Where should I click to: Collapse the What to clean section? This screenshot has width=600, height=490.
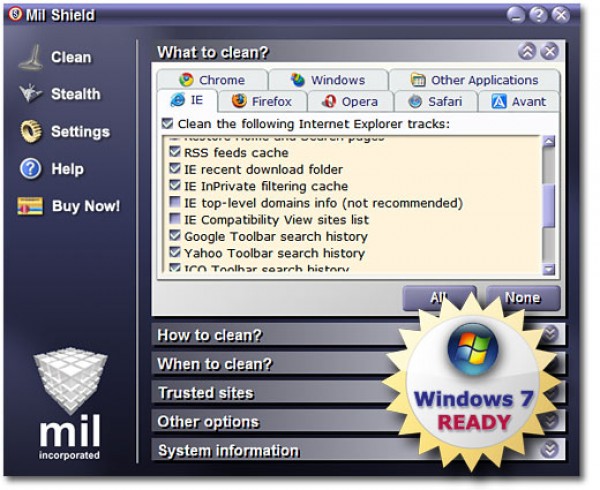(527, 51)
